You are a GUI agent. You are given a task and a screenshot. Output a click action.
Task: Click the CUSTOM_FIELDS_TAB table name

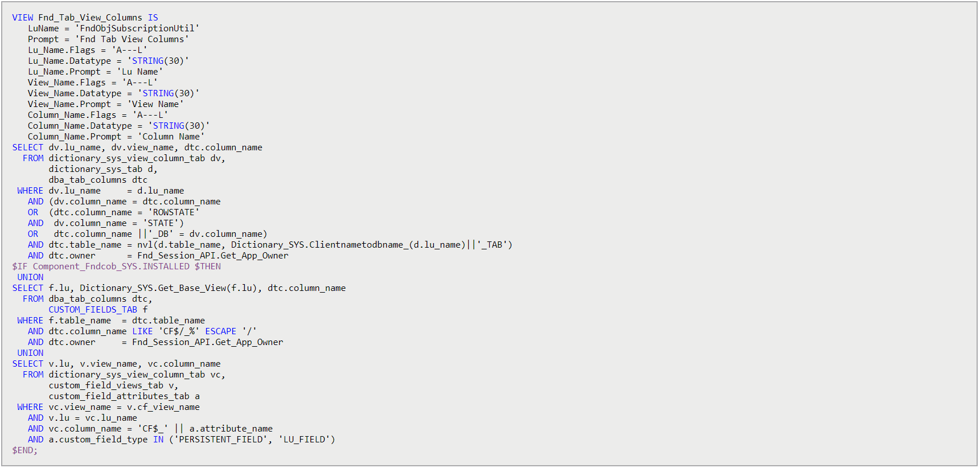click(x=93, y=310)
